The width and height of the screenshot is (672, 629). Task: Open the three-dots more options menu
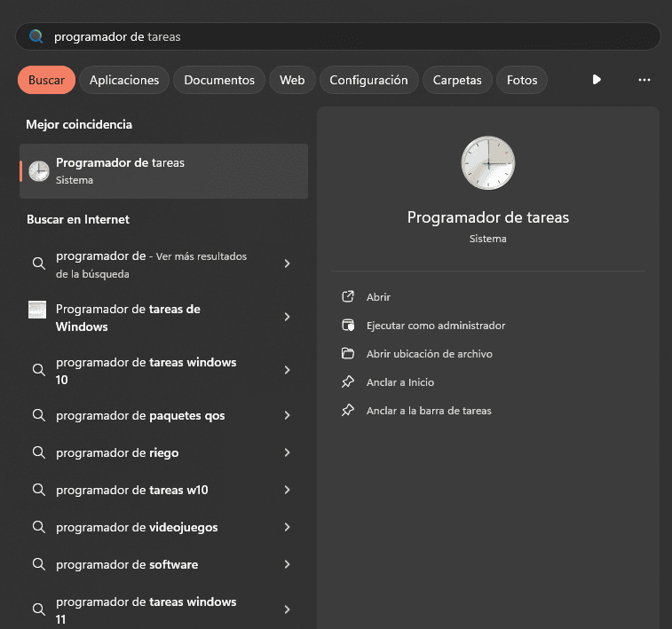644,80
